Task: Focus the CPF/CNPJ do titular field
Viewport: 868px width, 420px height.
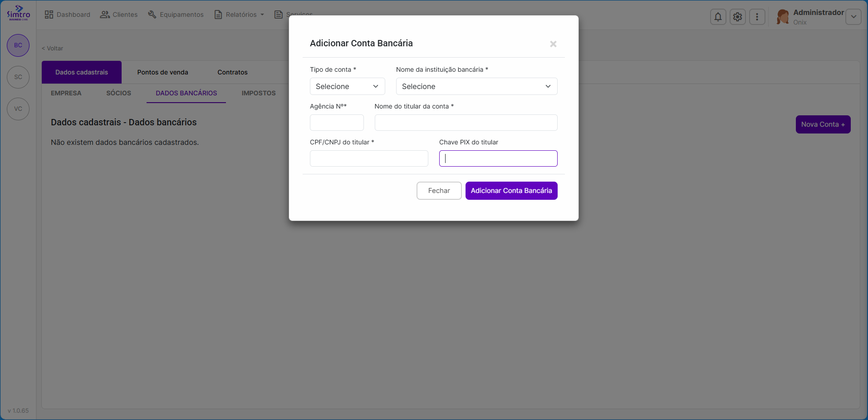Action: coord(369,158)
